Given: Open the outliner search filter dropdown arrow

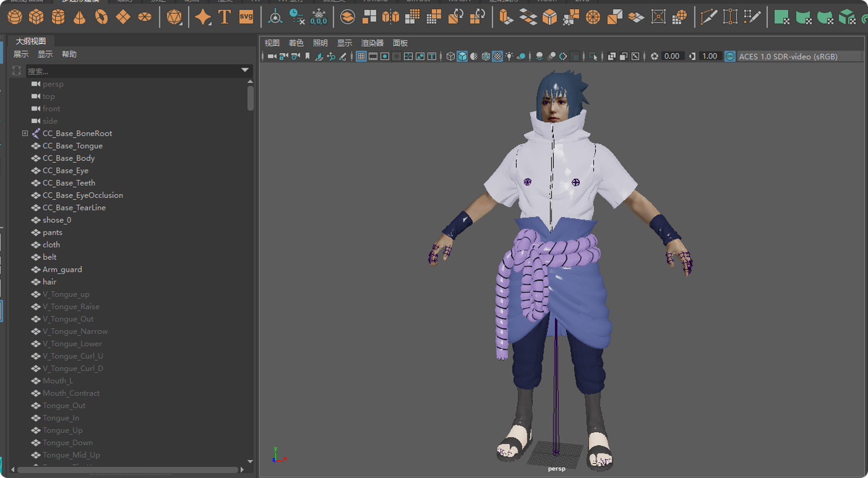Looking at the screenshot, I should [245, 71].
